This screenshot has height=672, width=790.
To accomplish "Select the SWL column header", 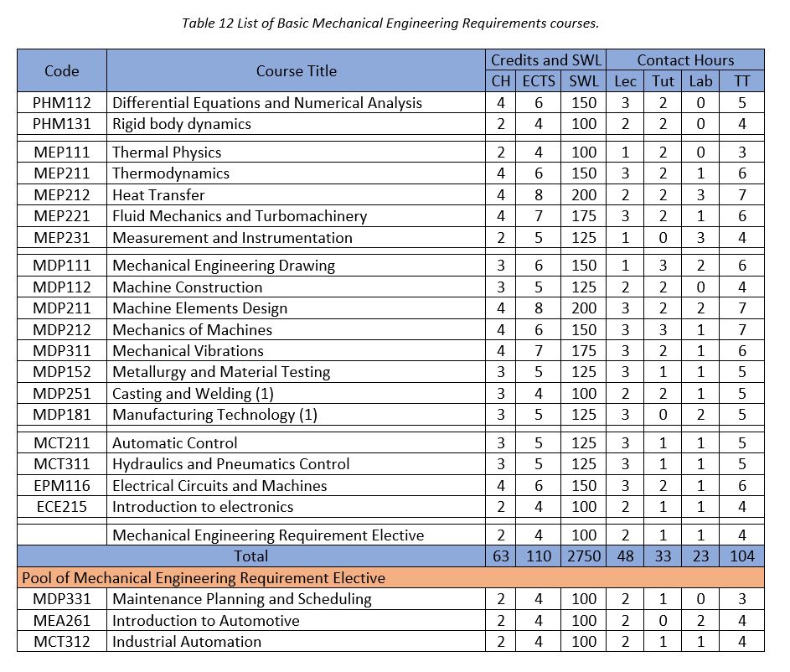I will coord(582,81).
